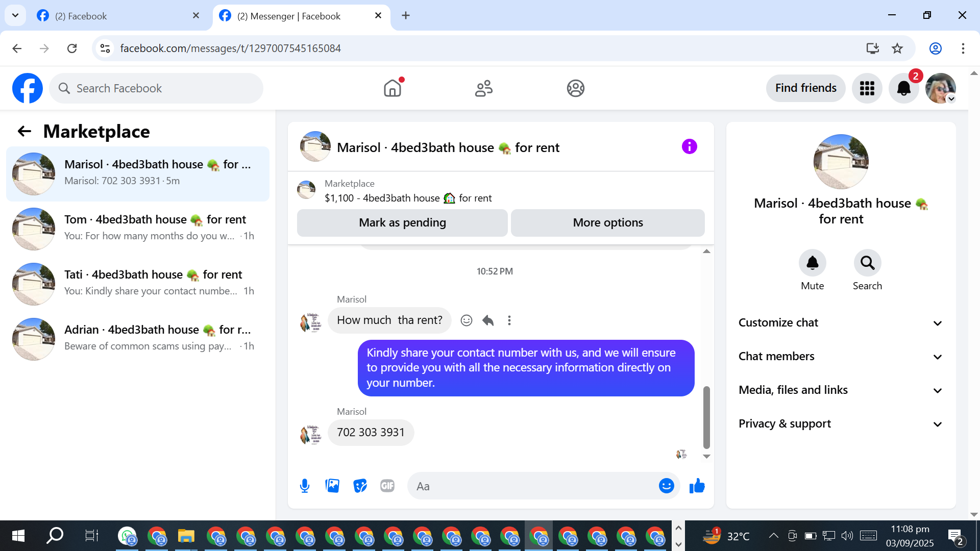Choose a sticker
Screen dimensions: 980x551
click(360, 486)
